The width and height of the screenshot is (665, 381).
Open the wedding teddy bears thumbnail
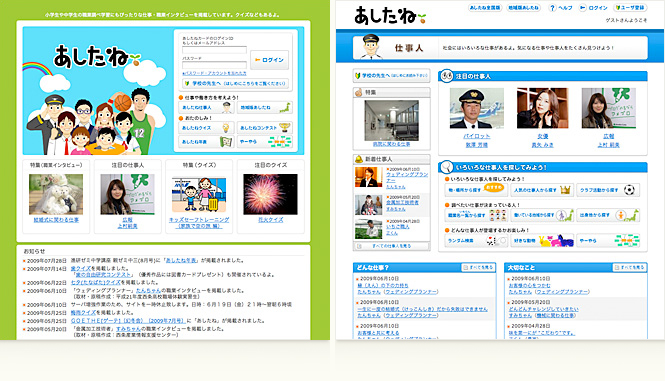(x=56, y=194)
